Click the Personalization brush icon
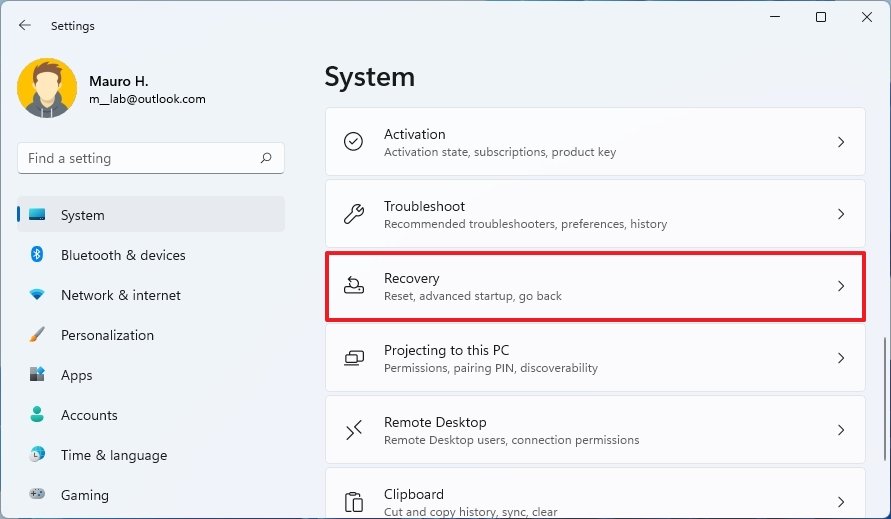 point(37,334)
